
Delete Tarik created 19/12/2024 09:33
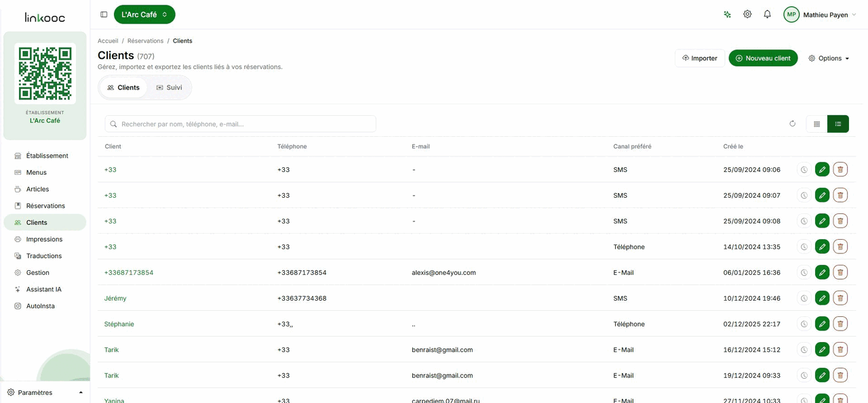840,376
